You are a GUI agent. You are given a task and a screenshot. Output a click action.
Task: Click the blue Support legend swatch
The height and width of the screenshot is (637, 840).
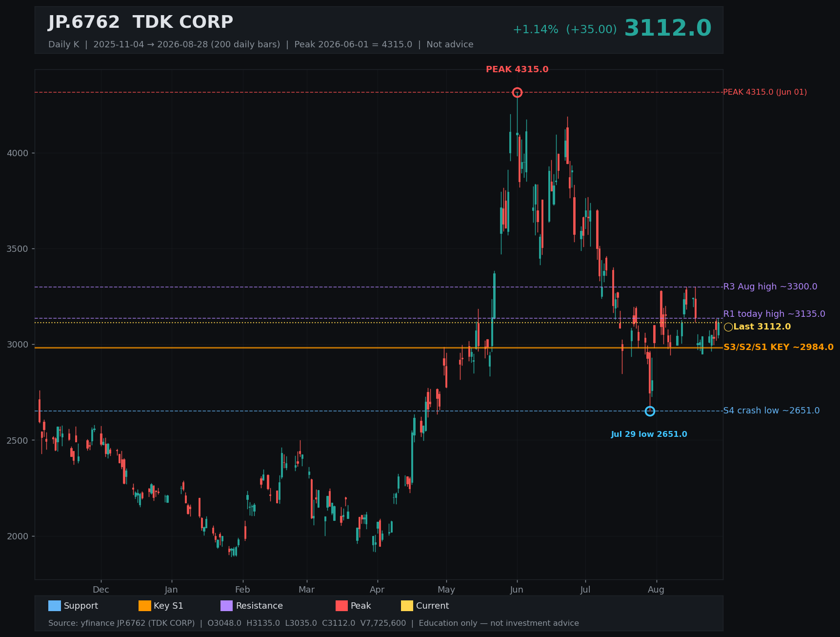tap(55, 606)
